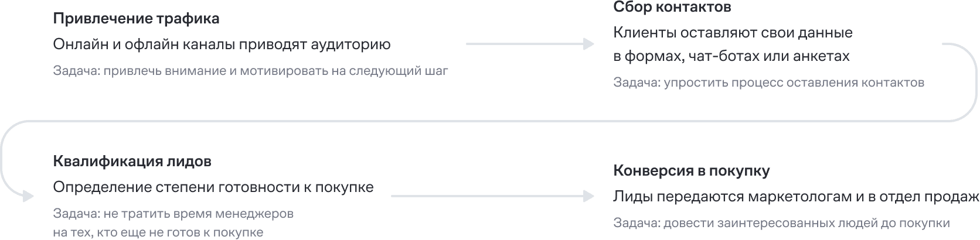
Task: Click the line в формах, чат-ботах или анкетах
Action: click(x=731, y=56)
